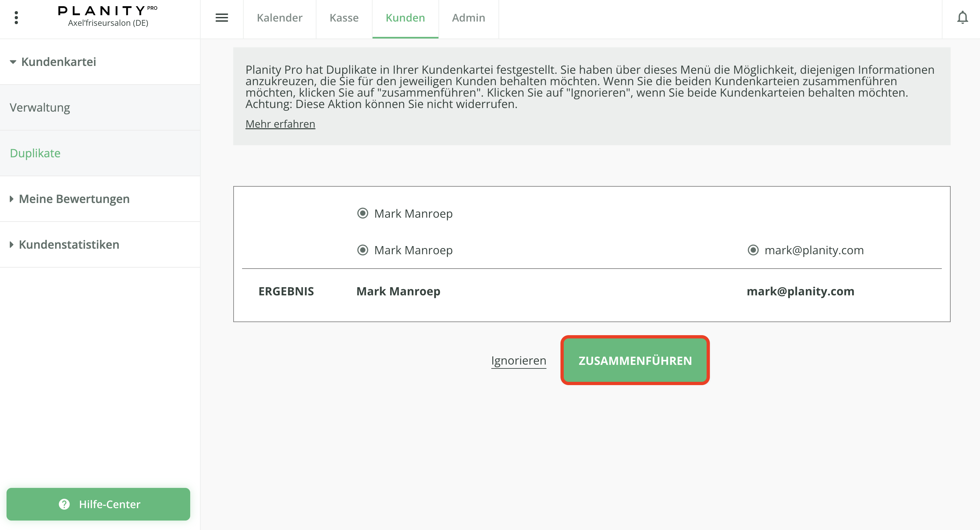Open the notifications bell
This screenshot has height=530, width=980.
[x=962, y=18]
